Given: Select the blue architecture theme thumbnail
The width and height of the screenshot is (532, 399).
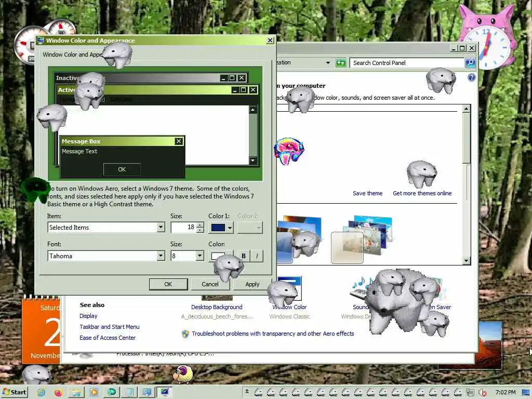Looking at the screenshot, I should (299, 240).
